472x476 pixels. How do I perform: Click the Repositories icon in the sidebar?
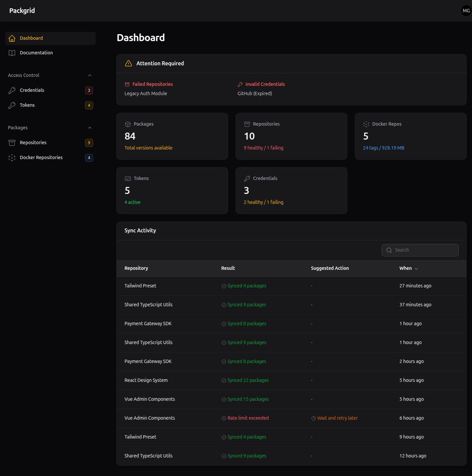click(12, 143)
